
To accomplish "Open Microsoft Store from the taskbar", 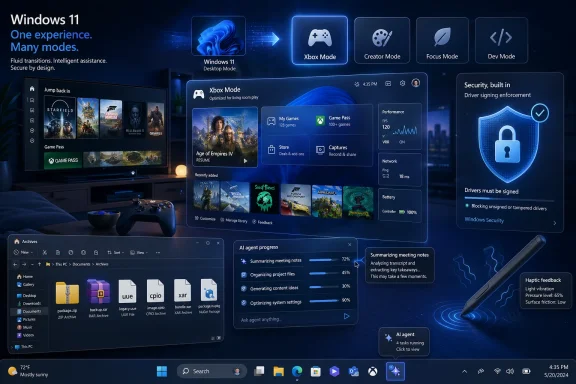I will [316, 372].
